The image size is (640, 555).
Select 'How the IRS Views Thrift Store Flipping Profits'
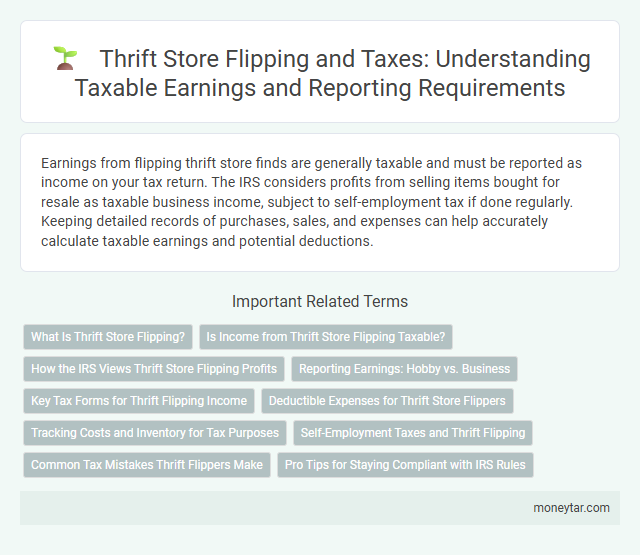click(154, 369)
